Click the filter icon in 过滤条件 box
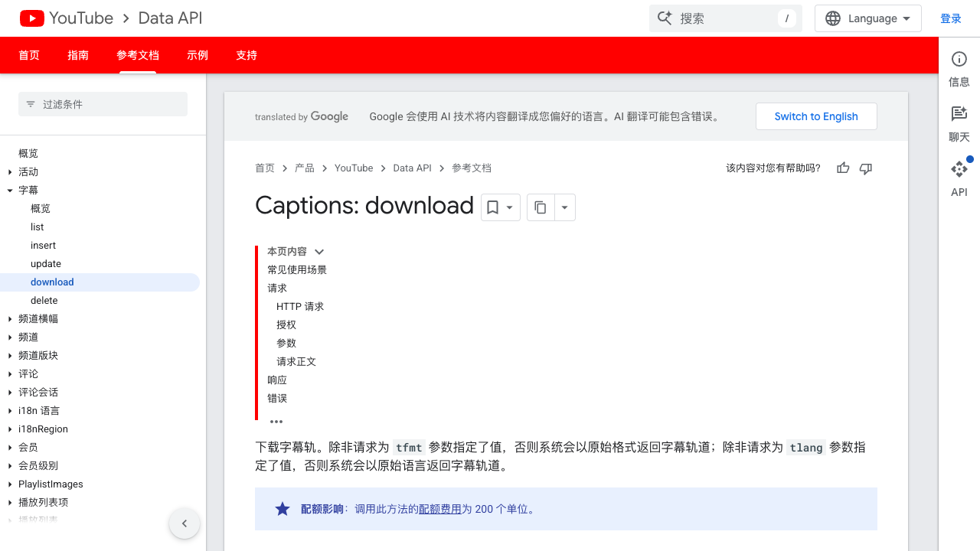This screenshot has width=980, height=551. click(x=31, y=104)
